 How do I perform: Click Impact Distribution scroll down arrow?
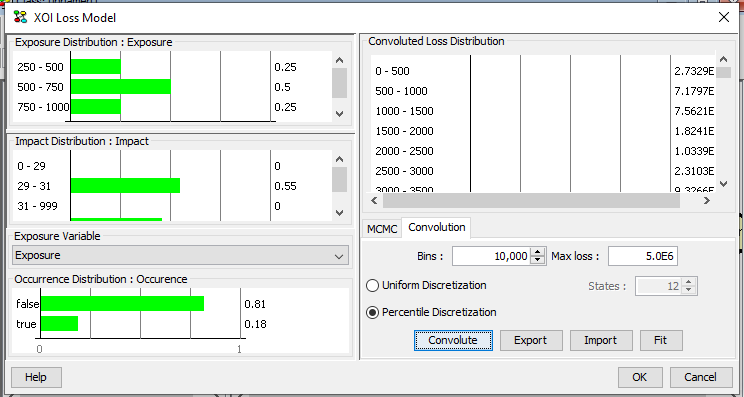click(339, 212)
